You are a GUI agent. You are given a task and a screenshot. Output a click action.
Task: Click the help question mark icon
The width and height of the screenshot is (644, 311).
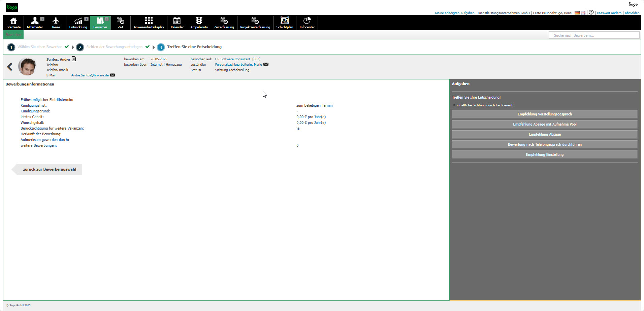[x=591, y=12]
